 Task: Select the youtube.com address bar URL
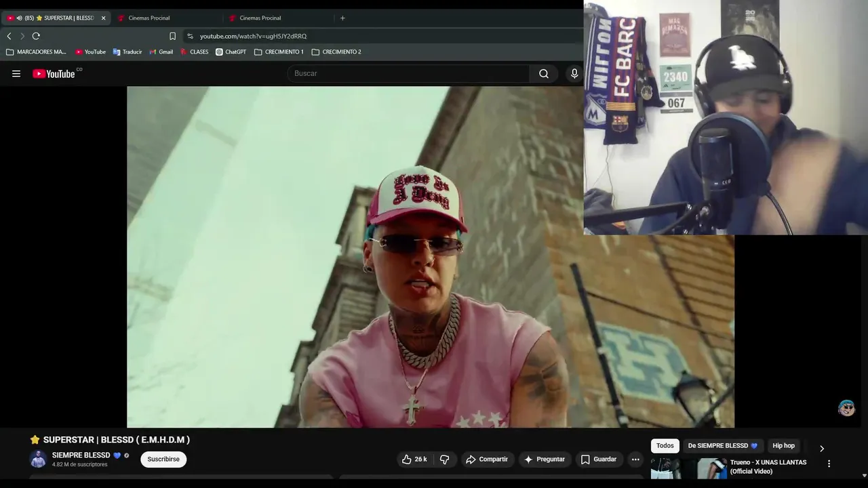[x=253, y=36]
